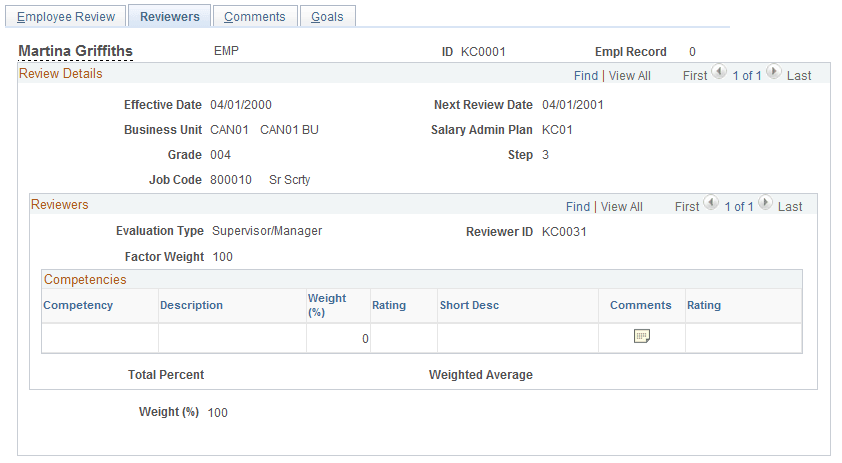Select Evaluation Type value Supervisor/Manager
This screenshot has width=842, height=463.
[x=267, y=231]
